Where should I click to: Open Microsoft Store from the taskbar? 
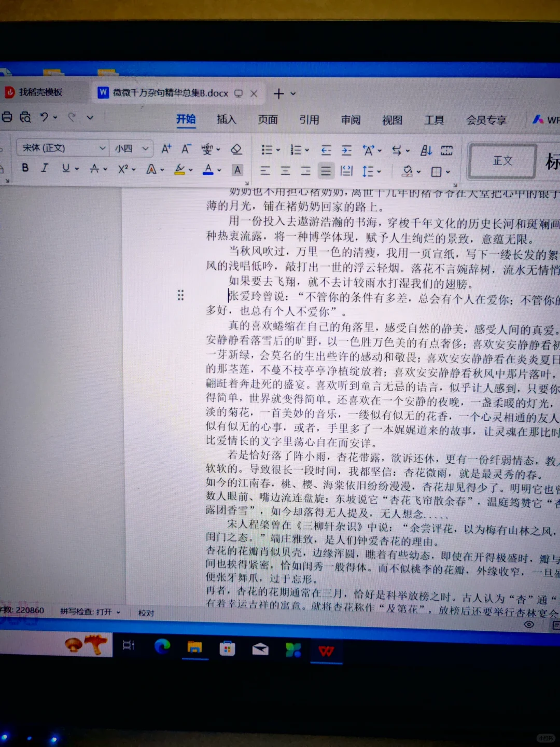(x=227, y=648)
